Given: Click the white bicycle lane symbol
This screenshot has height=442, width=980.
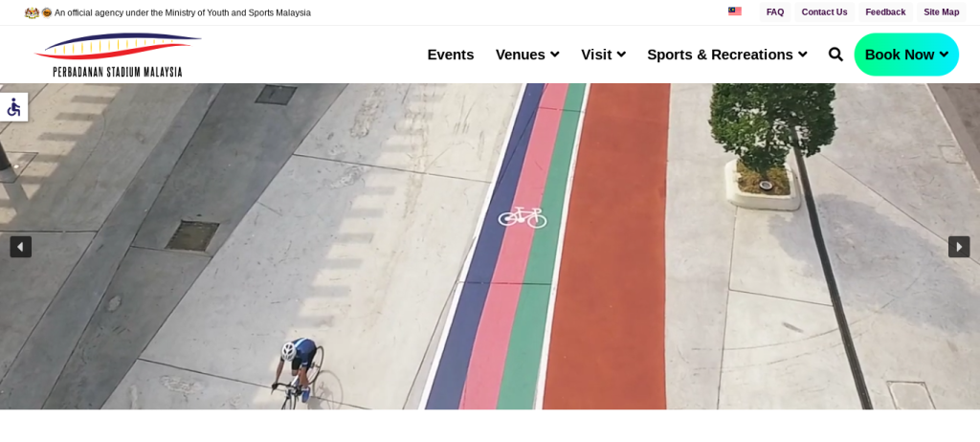Looking at the screenshot, I should (522, 217).
